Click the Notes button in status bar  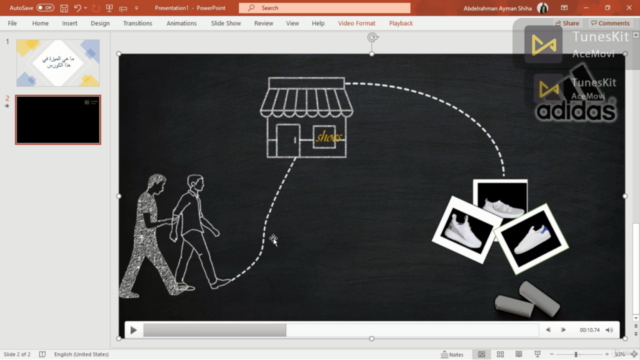point(452,354)
